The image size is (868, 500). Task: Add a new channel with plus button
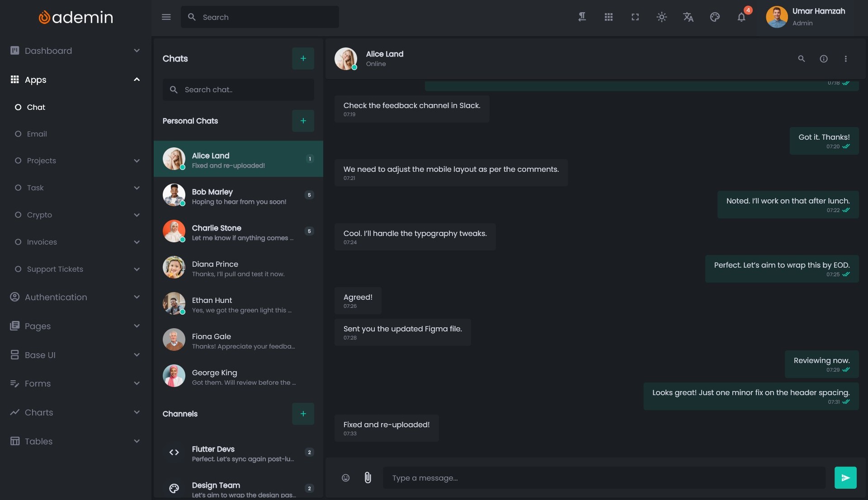click(x=303, y=414)
